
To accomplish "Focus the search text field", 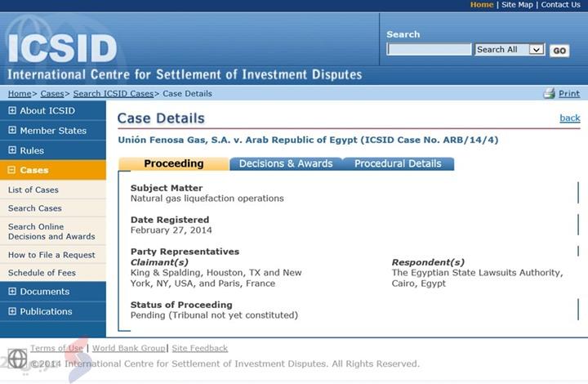I will [x=429, y=50].
